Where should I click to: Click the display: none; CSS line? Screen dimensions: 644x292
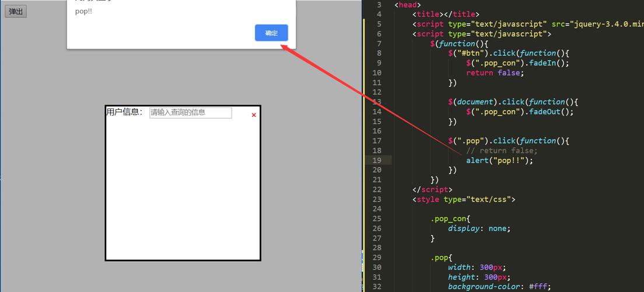480,229
